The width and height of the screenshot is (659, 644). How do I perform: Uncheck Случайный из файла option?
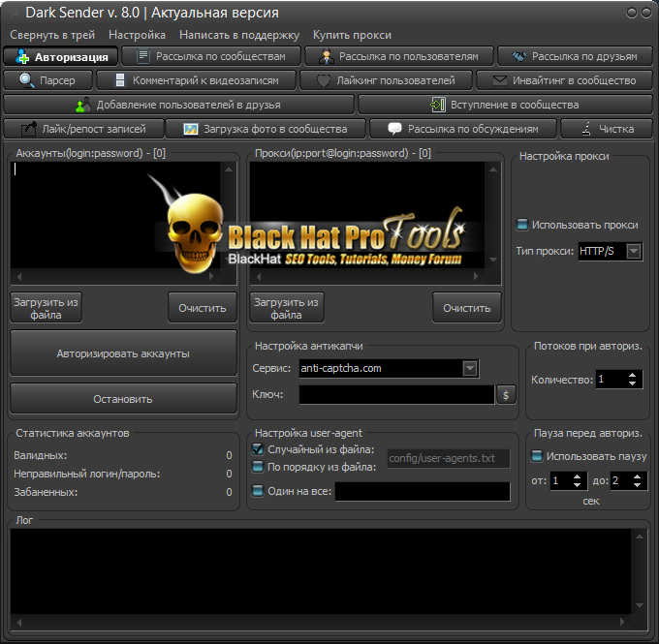pos(258,449)
